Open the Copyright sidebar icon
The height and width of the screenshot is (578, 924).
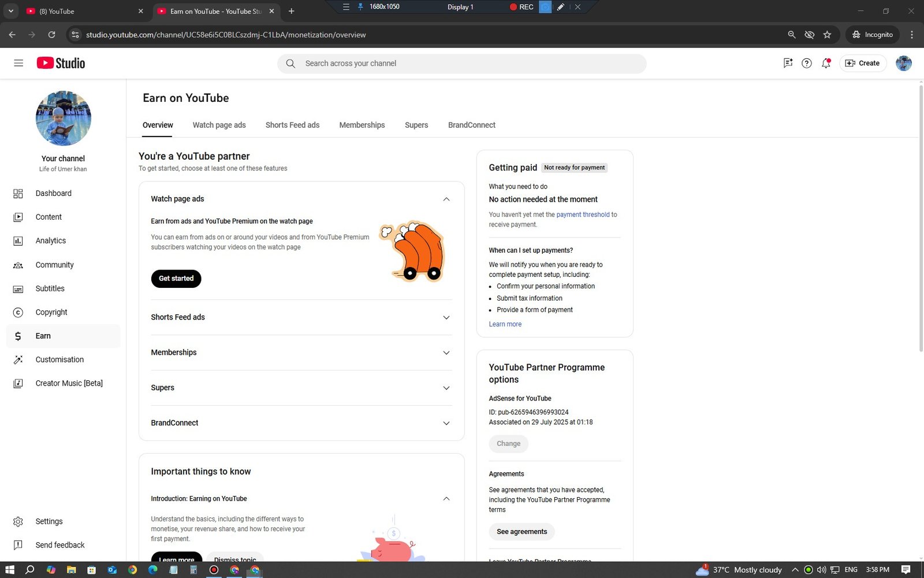18,313
